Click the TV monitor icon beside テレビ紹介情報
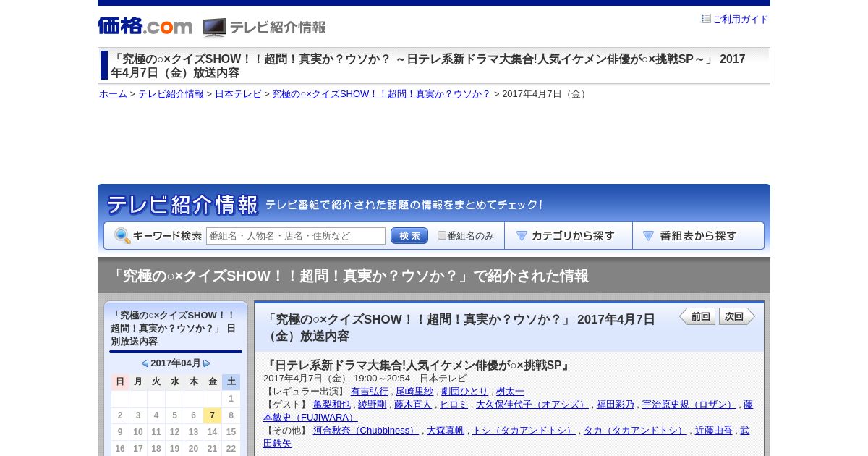This screenshot has height=456, width=868. [x=214, y=28]
